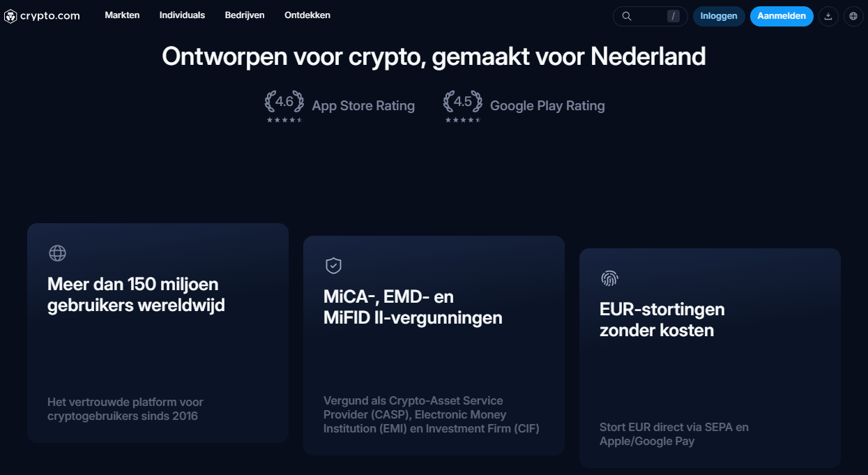Image resolution: width=868 pixels, height=475 pixels.
Task: Select Markten in the navigation bar
Action: (122, 15)
